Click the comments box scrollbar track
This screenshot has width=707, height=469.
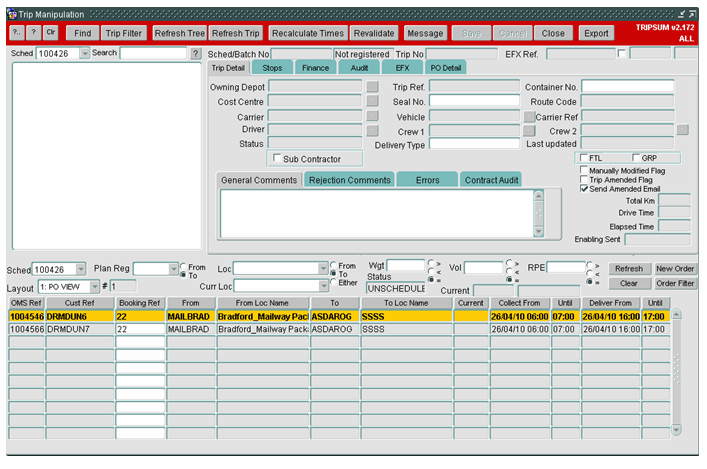pyautogui.click(x=538, y=214)
